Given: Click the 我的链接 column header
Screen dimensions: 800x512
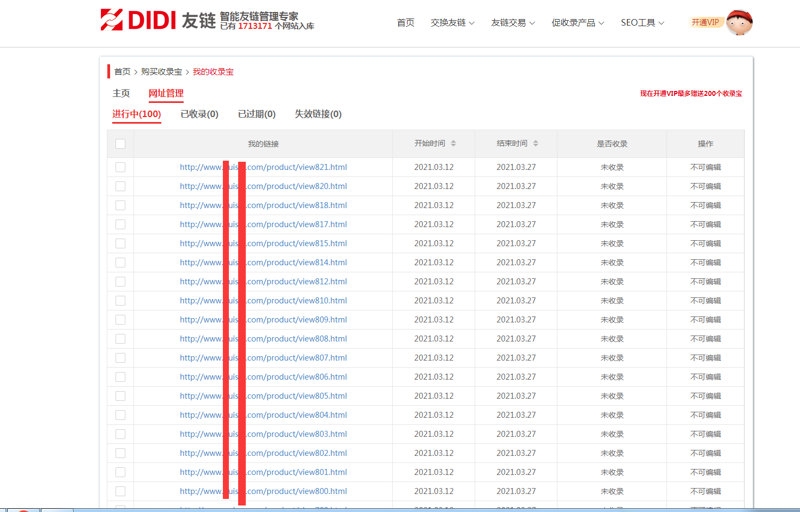Looking at the screenshot, I should [263, 144].
